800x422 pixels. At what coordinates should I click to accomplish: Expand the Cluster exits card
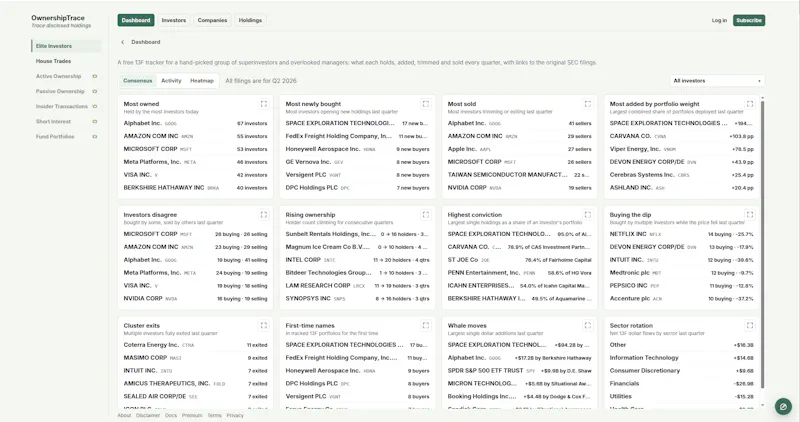pos(264,326)
